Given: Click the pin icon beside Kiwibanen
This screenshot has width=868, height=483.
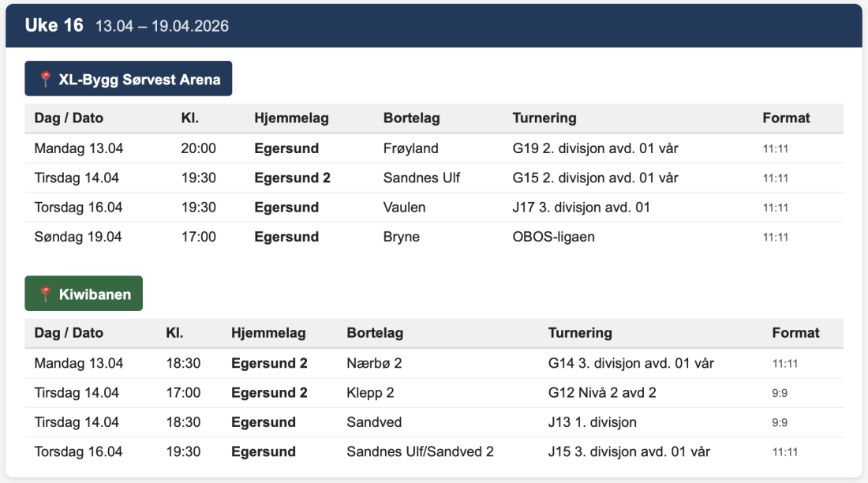Looking at the screenshot, I should [46, 294].
